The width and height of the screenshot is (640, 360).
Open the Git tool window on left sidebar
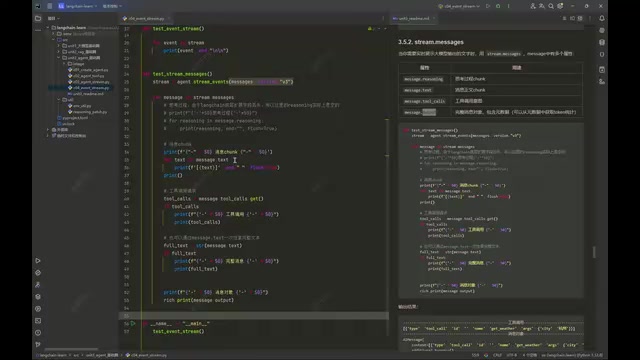click(x=38, y=344)
